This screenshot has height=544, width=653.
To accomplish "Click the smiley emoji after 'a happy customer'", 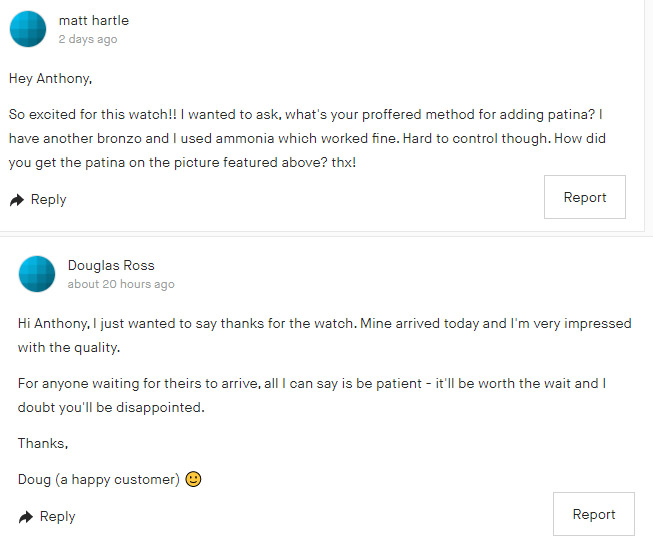I will click(x=194, y=479).
